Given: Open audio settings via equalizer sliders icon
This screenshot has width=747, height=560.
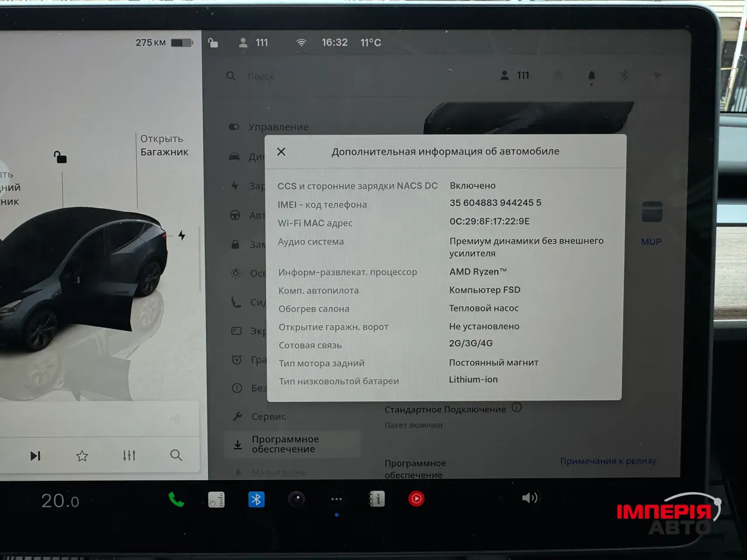Looking at the screenshot, I should click(x=129, y=455).
